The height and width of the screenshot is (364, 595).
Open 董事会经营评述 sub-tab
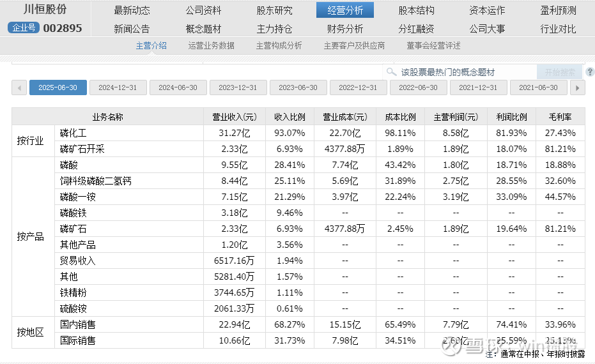click(x=433, y=46)
